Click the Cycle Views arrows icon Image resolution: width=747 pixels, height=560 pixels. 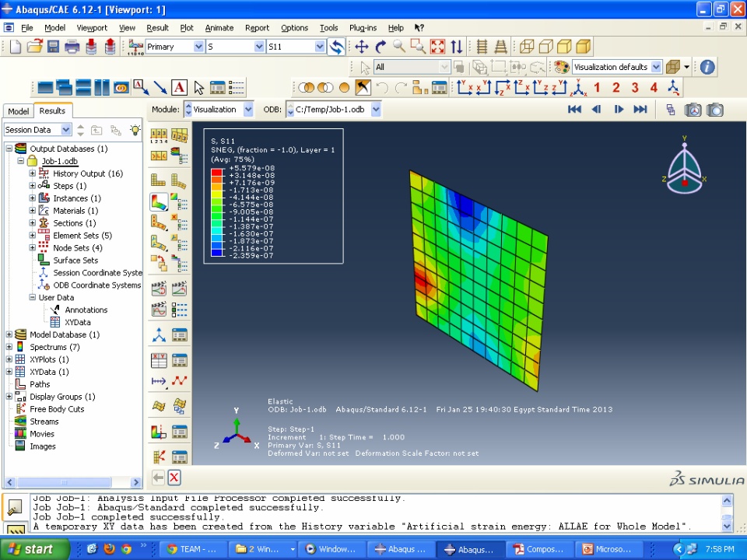point(457,47)
